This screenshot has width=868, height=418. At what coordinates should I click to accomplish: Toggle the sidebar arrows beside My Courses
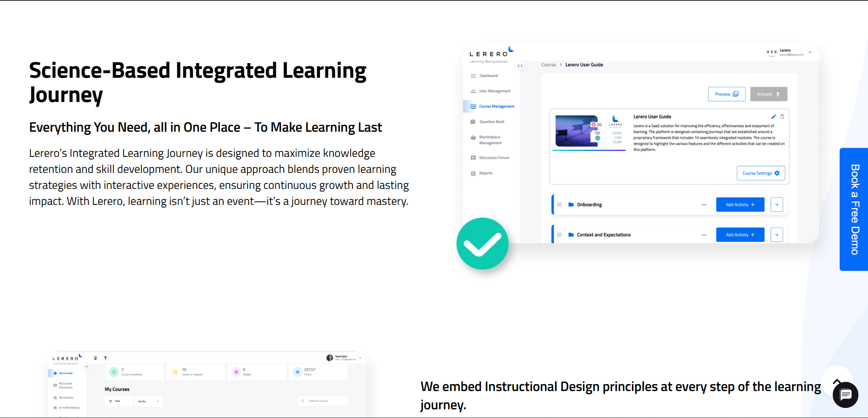point(86,367)
